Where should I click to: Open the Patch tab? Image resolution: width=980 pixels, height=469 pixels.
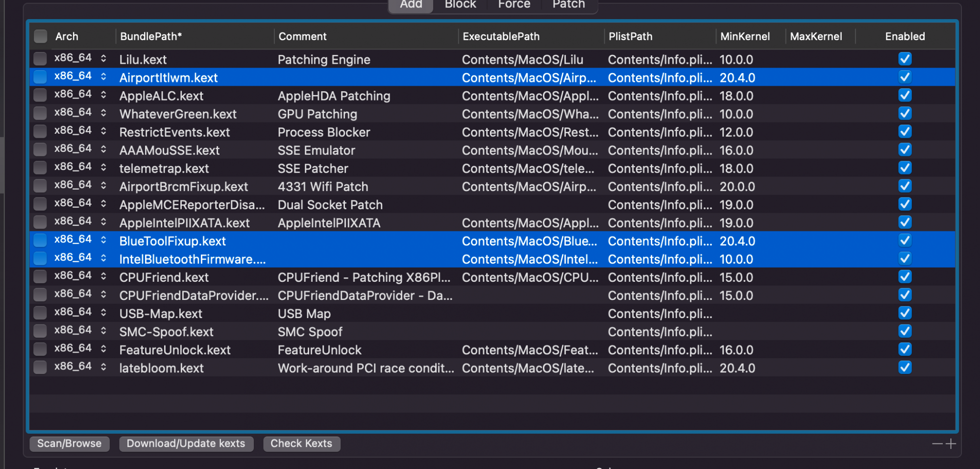pos(568,5)
